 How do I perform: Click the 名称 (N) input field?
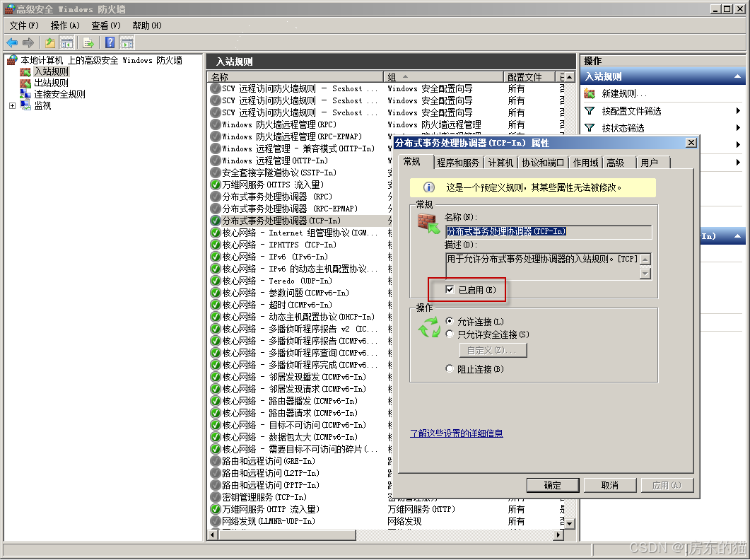(x=548, y=232)
